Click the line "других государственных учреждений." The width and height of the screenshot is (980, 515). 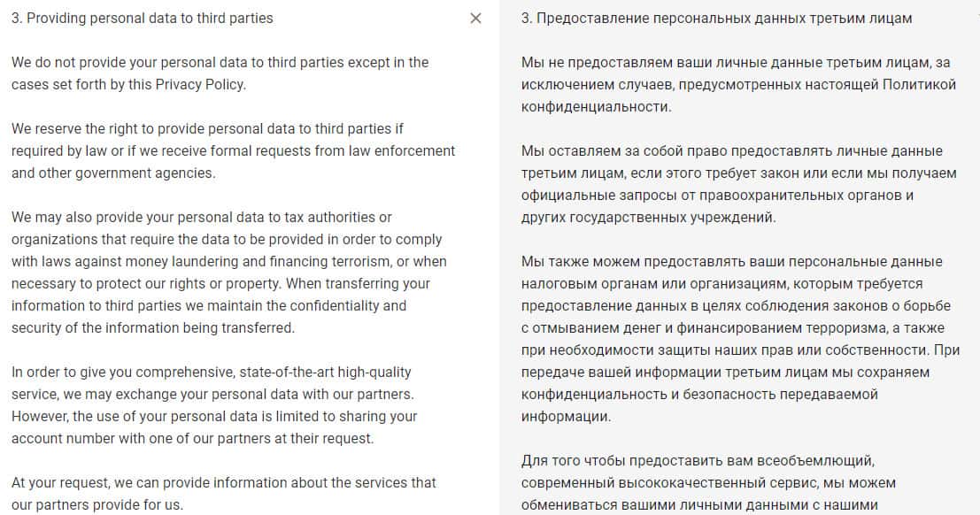point(649,218)
